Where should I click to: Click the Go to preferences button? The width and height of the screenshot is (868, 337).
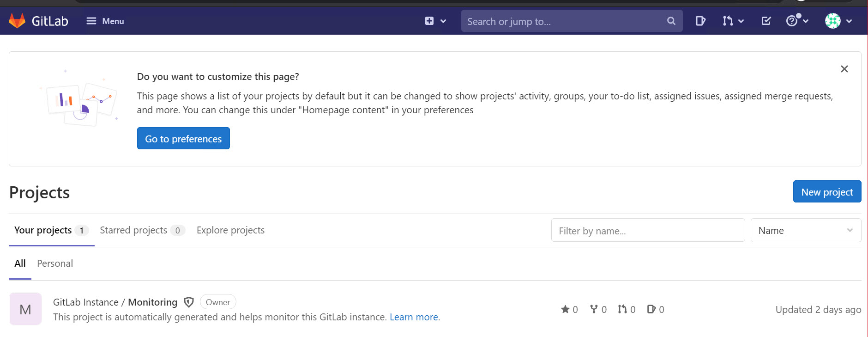click(183, 139)
